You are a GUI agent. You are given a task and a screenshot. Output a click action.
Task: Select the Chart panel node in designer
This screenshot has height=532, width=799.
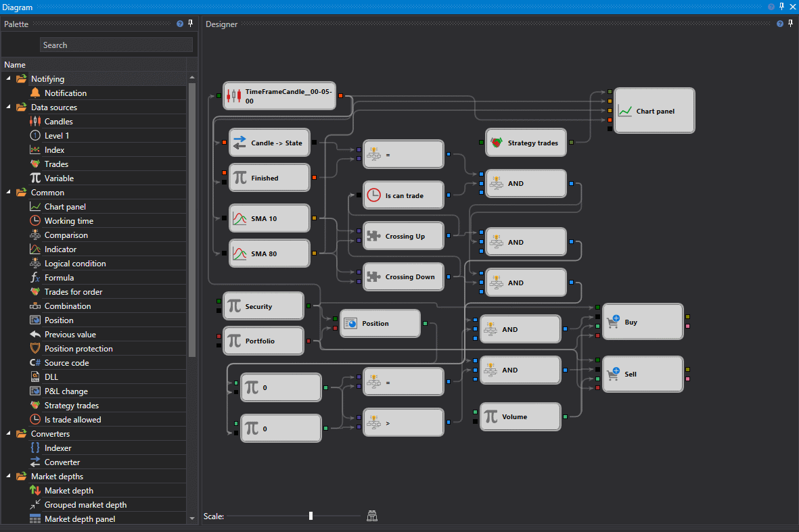[655, 111]
